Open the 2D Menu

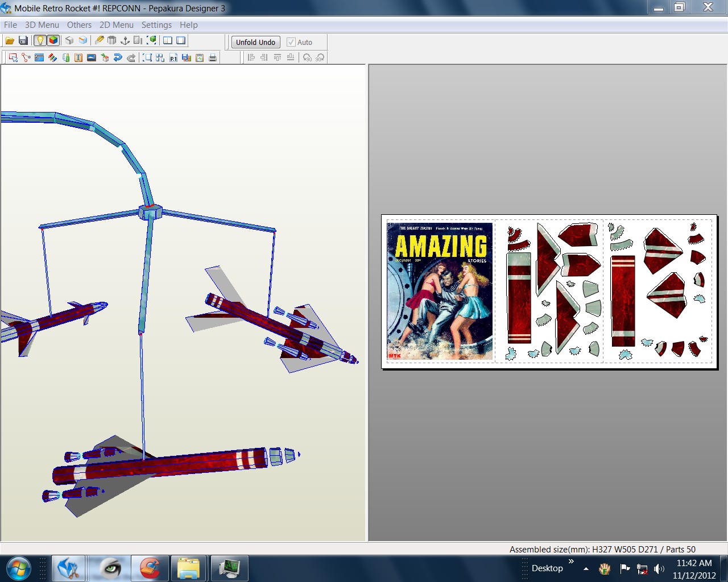pos(116,25)
